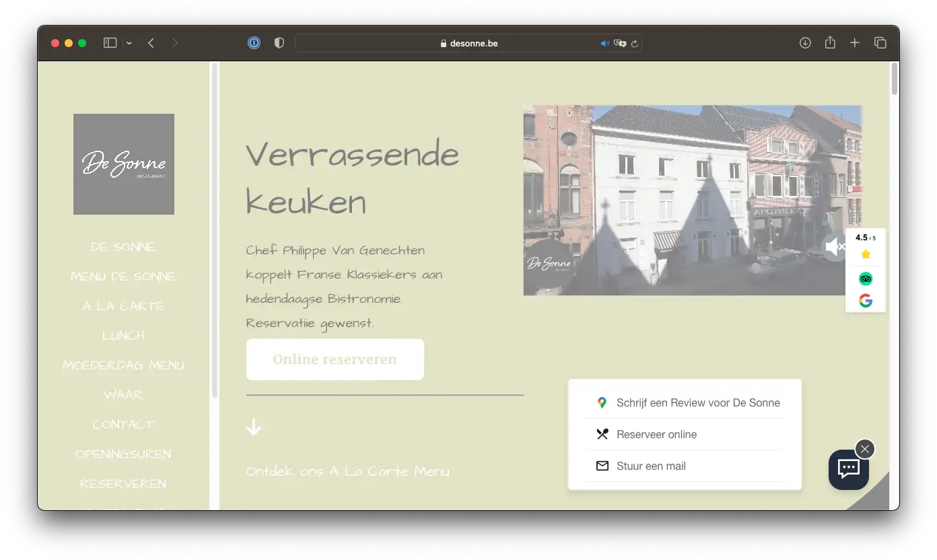Toggle the Safari sidebar
937x560 pixels.
[x=110, y=43]
